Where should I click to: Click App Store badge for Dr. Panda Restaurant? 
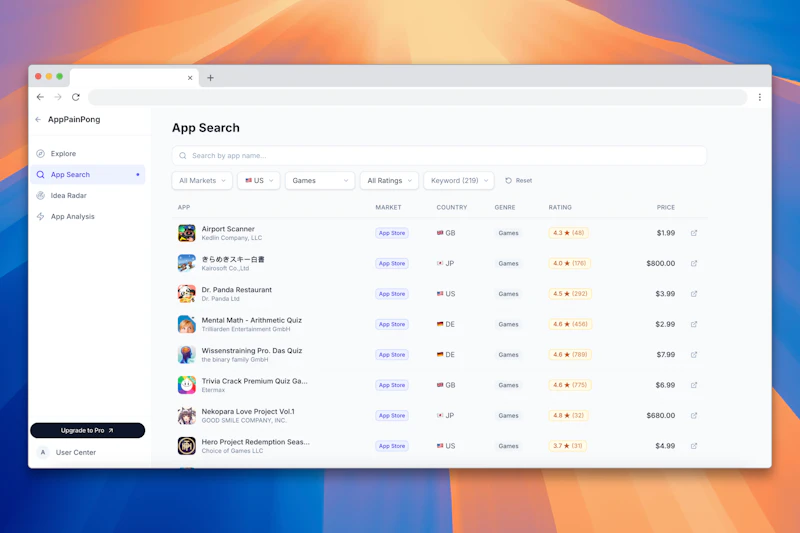[392, 294]
